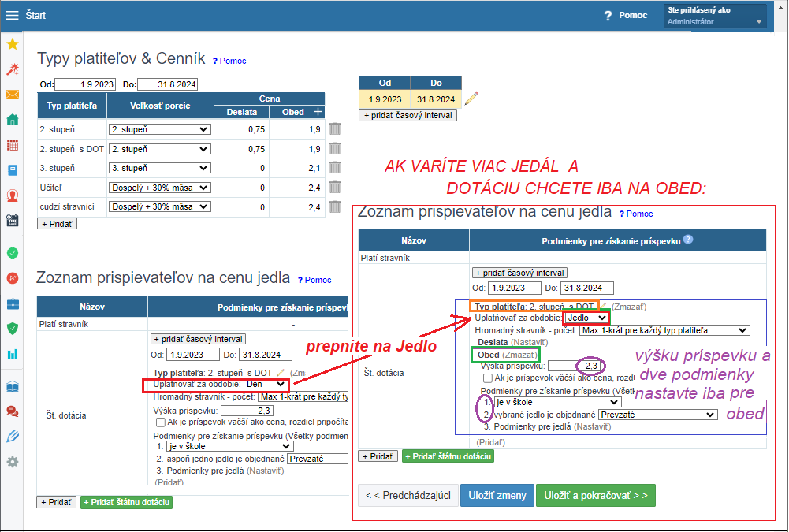Open the dark calendar list icon

click(x=13, y=221)
